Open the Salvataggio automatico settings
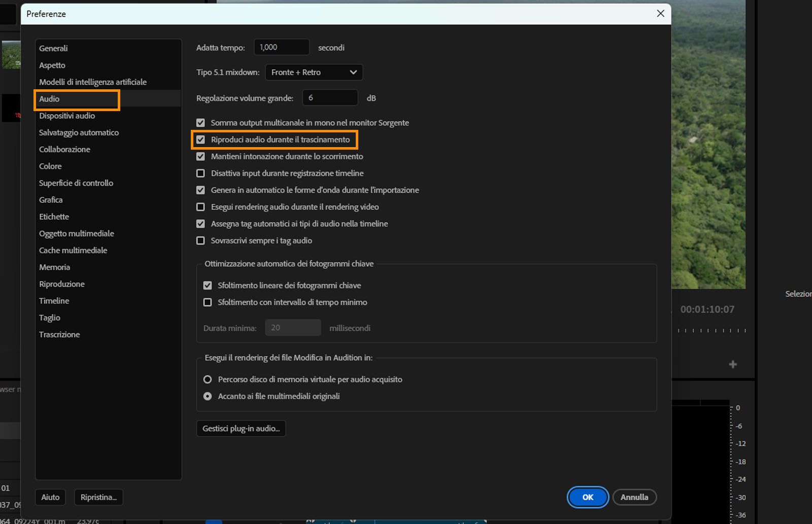The height and width of the screenshot is (524, 812). point(79,132)
